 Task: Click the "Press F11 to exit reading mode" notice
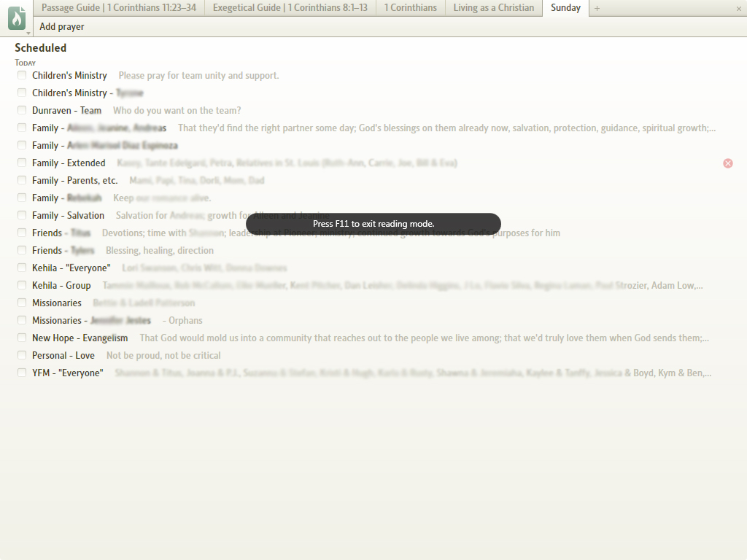[373, 224]
